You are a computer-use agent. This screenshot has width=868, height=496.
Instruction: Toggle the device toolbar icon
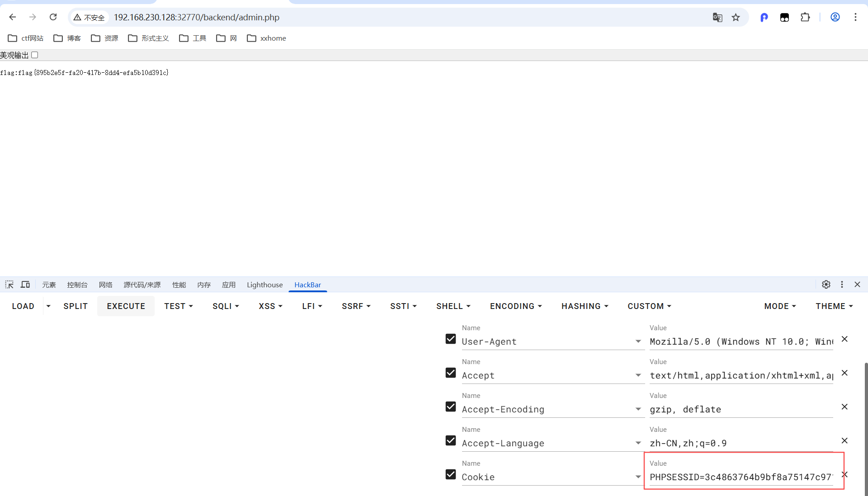pos(25,285)
